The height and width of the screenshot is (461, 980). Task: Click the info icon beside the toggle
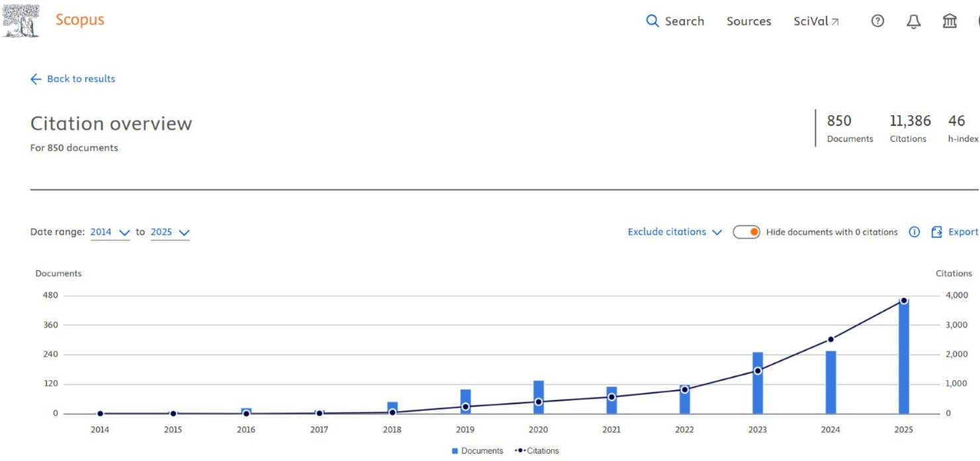(x=914, y=232)
